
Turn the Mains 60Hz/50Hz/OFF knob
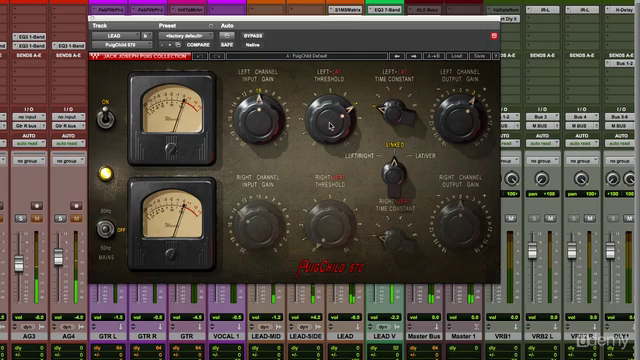[105, 229]
